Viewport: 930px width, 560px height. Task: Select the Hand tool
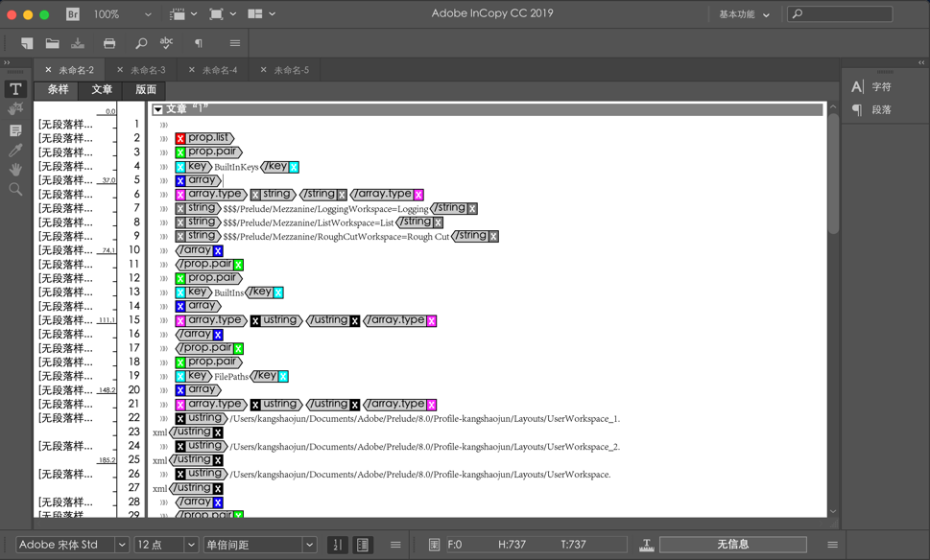[x=15, y=170]
